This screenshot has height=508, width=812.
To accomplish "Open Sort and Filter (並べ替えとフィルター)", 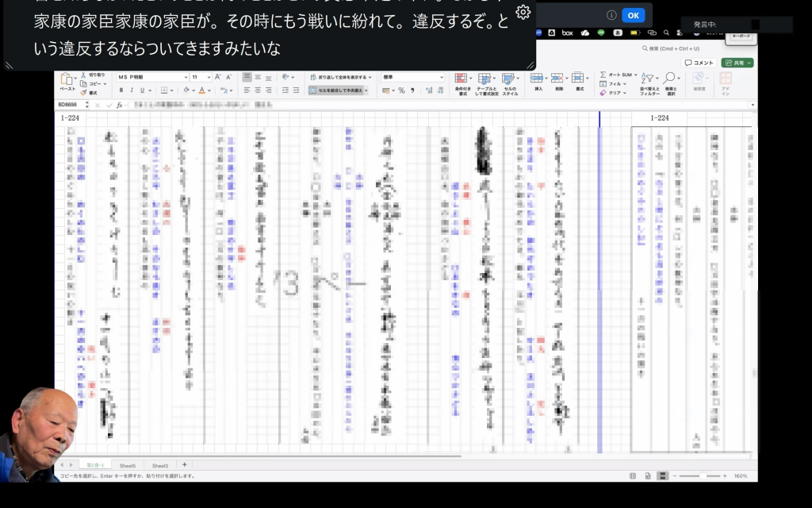I will pyautogui.click(x=649, y=79).
